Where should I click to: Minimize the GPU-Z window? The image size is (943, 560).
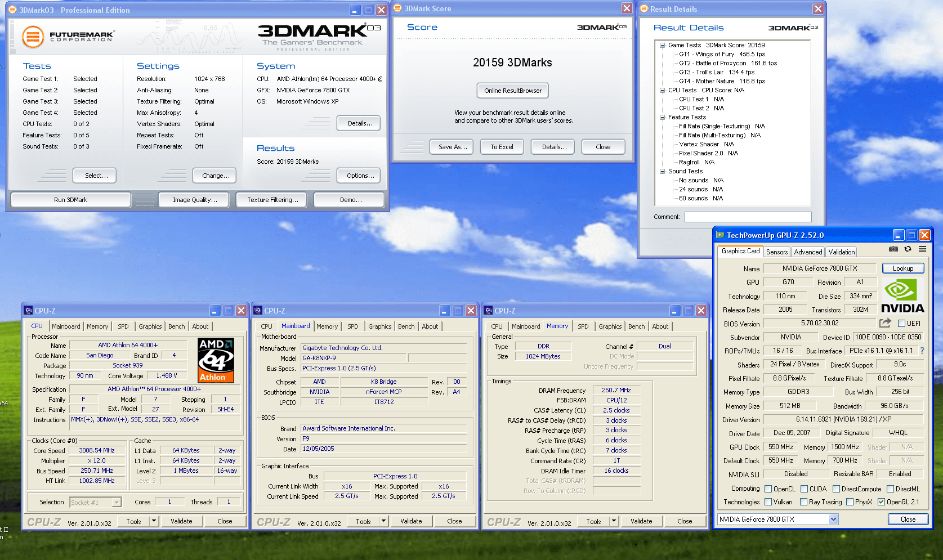click(899, 235)
